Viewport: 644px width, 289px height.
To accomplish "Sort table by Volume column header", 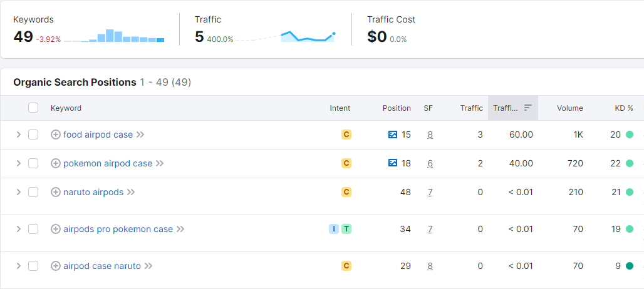I will 569,108.
